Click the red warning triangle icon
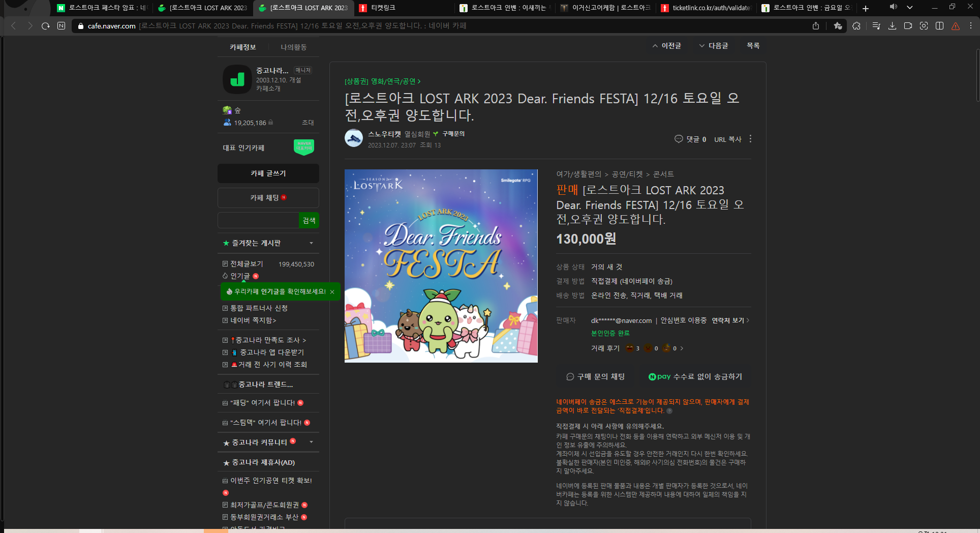 (956, 26)
